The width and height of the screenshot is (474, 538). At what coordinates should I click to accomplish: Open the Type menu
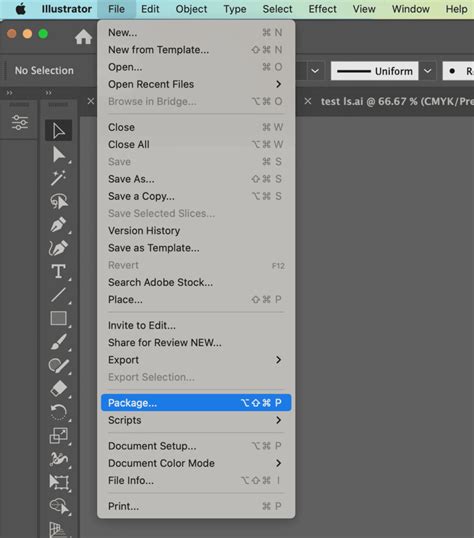[x=235, y=9]
